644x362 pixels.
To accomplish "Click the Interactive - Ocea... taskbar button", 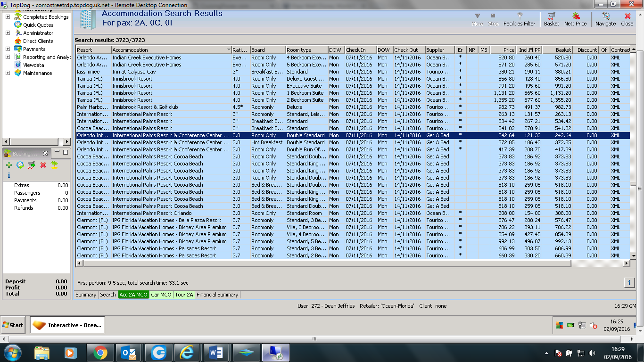I will 67,325.
